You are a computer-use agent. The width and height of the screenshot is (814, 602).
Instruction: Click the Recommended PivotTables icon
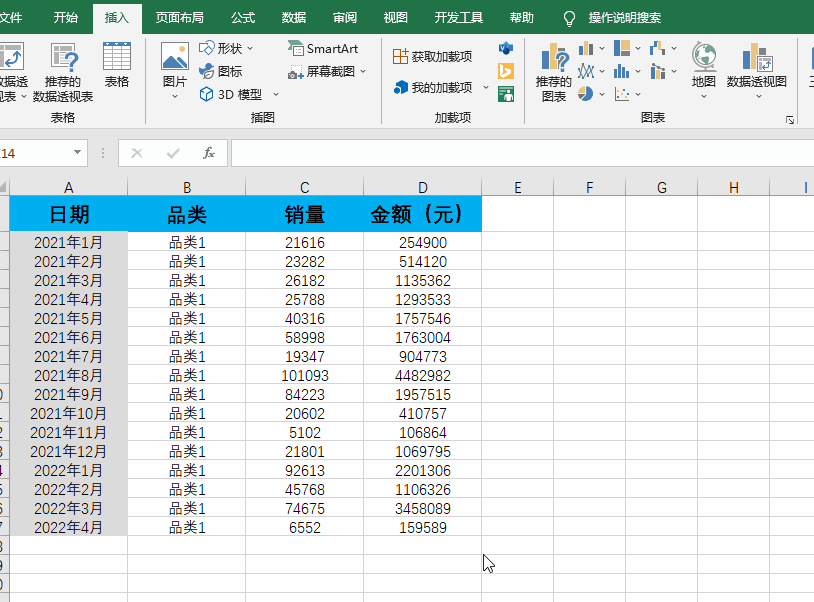(x=62, y=72)
